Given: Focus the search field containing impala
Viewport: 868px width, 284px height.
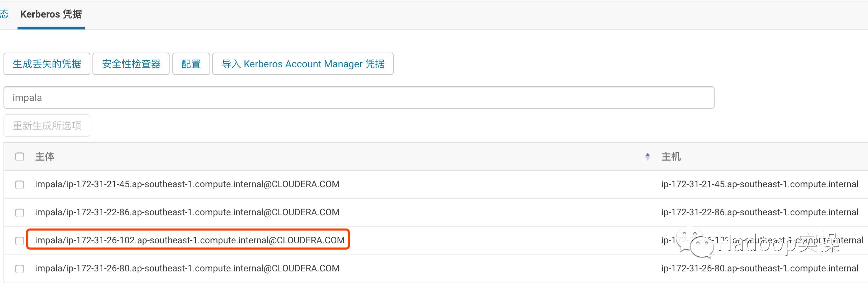Looking at the screenshot, I should [359, 97].
